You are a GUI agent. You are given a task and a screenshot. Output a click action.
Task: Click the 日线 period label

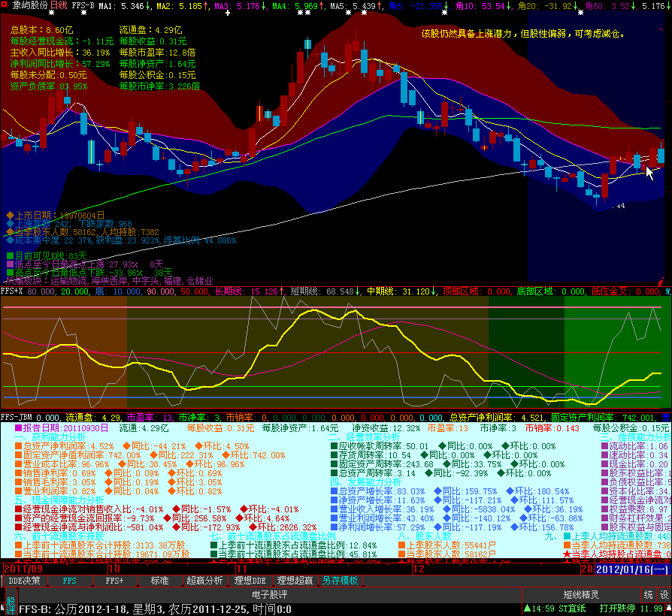pos(59,5)
